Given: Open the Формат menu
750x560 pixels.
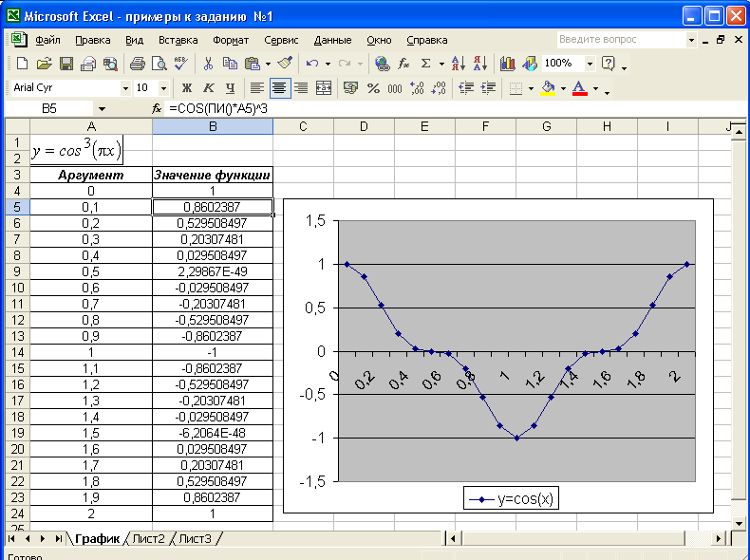Looking at the screenshot, I should (231, 40).
